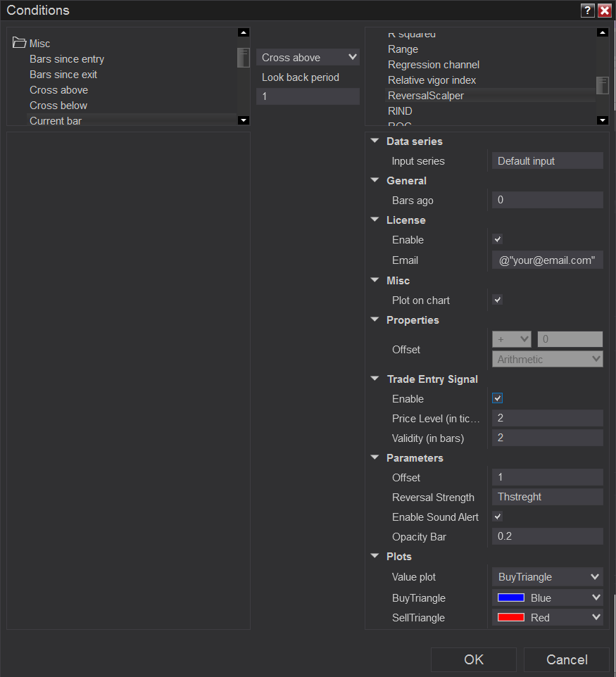Collapse the Plots section triangle
Image resolution: width=616 pixels, height=677 pixels.
point(375,557)
